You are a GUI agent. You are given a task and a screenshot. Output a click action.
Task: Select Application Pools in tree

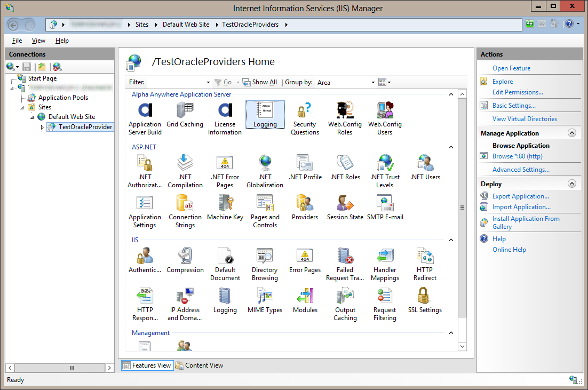63,98
